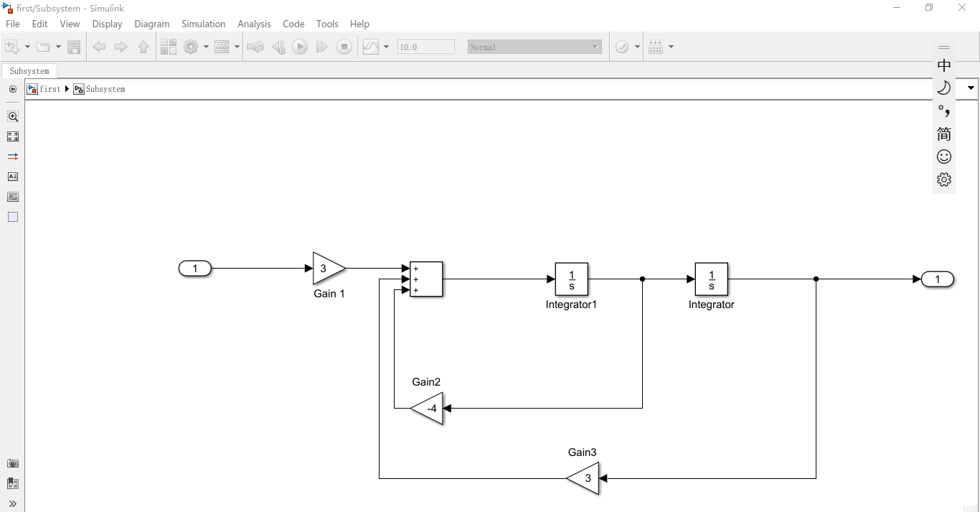980x512 pixels.
Task: Click the Stop simulation button
Action: coord(344,47)
